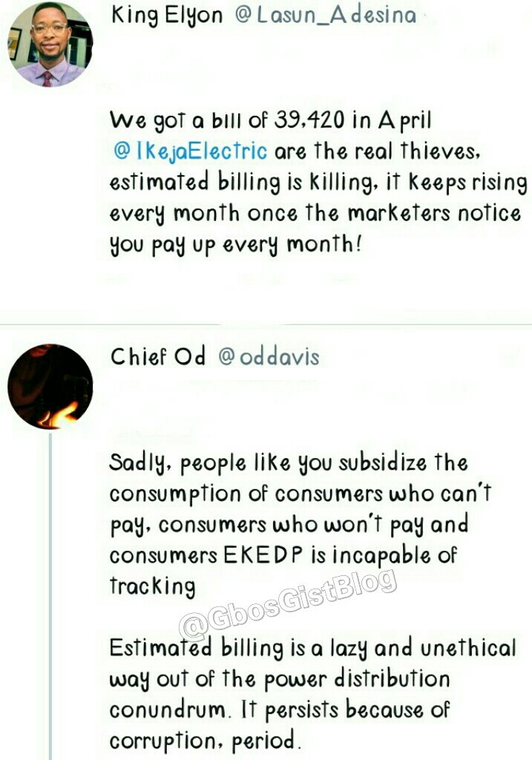The image size is (532, 760).
Task: Click the @GbosGistBlog watermark
Action: (x=288, y=602)
